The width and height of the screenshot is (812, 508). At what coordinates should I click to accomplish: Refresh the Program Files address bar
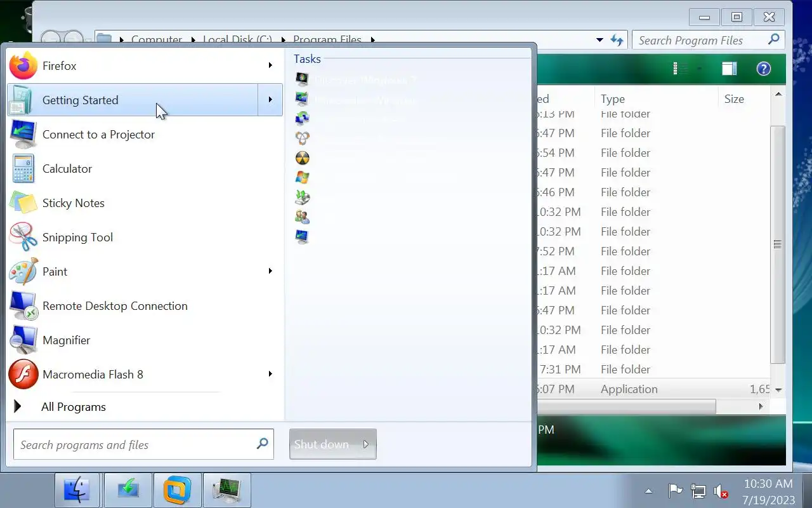pyautogui.click(x=617, y=40)
